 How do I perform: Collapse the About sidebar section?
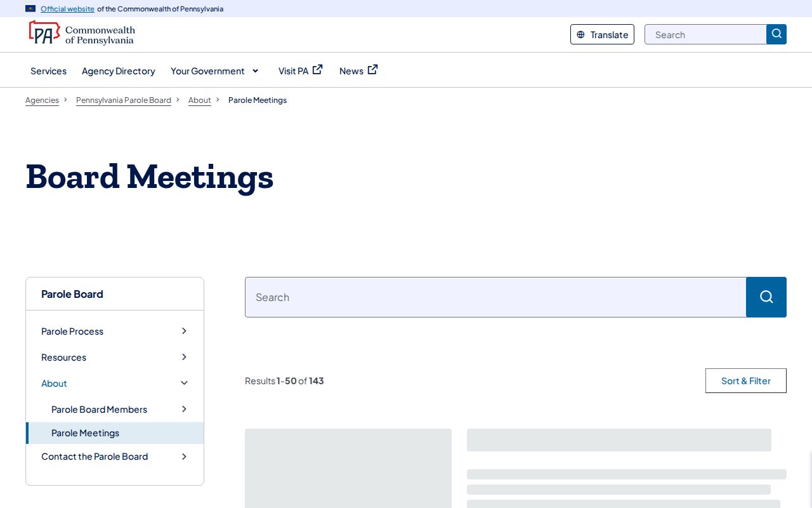(x=184, y=383)
